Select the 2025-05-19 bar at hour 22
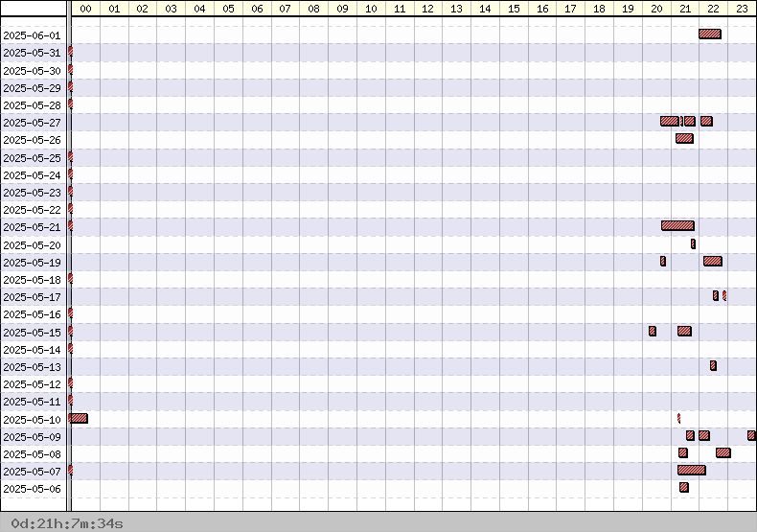 [713, 261]
